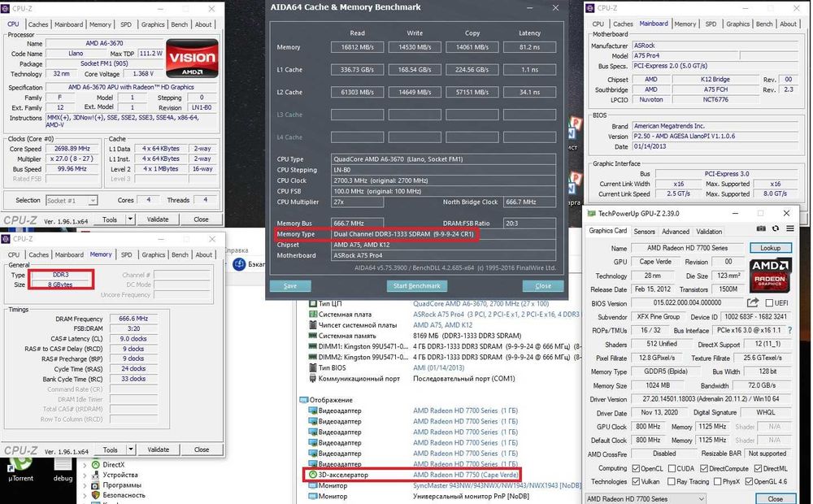Click the 3D-акселератор row icon
The width and height of the screenshot is (813, 504).
click(x=313, y=475)
